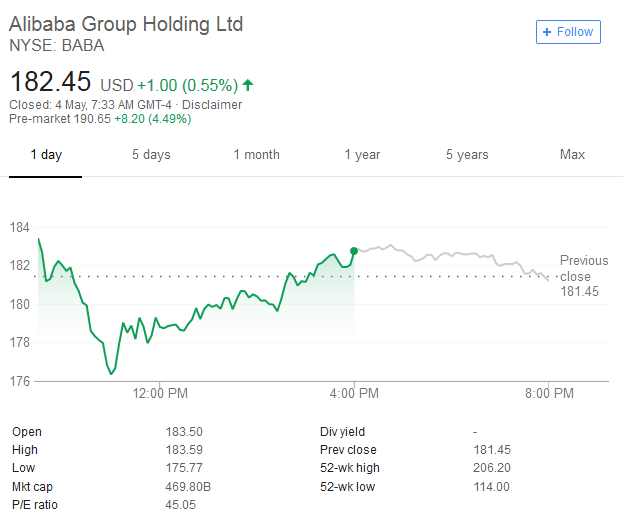Click the 182.45 stock price
This screenshot has width=623, height=517.
(50, 81)
